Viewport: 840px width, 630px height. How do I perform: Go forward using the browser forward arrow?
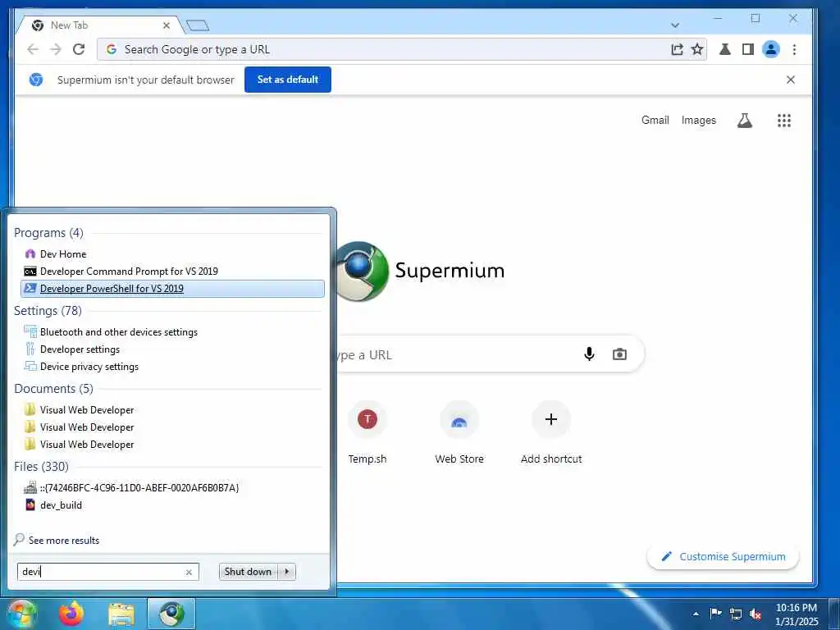56,49
